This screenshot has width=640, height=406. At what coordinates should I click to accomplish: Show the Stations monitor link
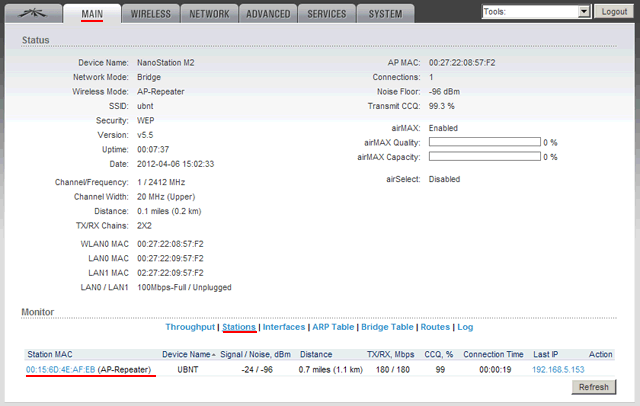click(239, 327)
